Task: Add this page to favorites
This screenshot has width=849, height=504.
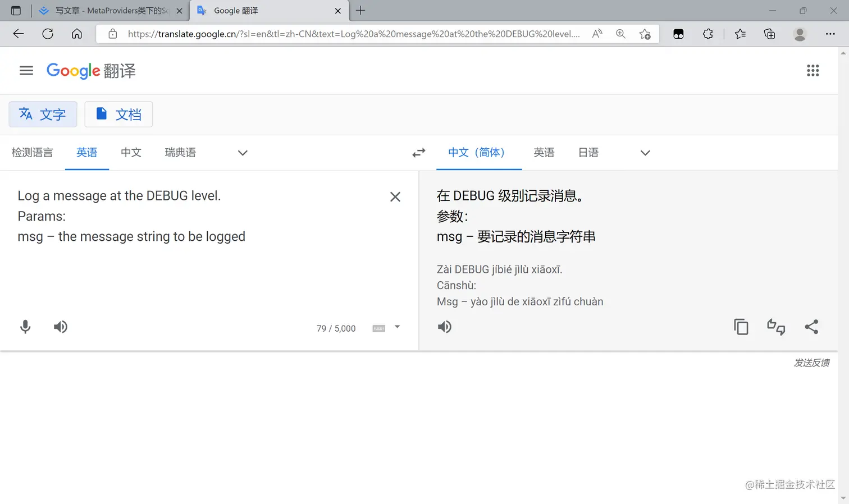Action: tap(645, 34)
